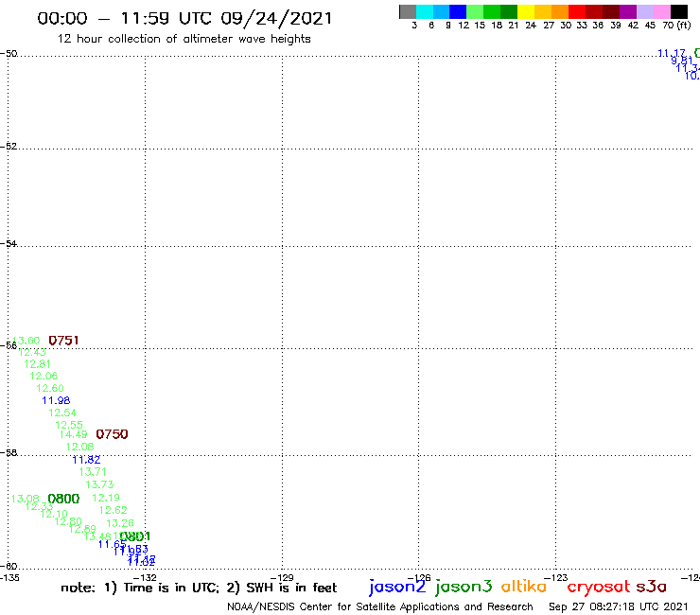Click the 12.62 wave height reading
Image resolution: width=700 pixels, height=615 pixels.
tap(114, 510)
